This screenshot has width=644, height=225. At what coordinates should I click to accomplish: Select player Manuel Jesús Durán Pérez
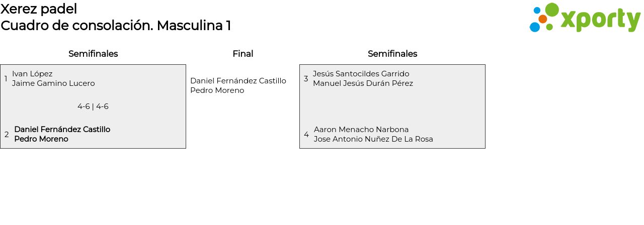click(363, 83)
